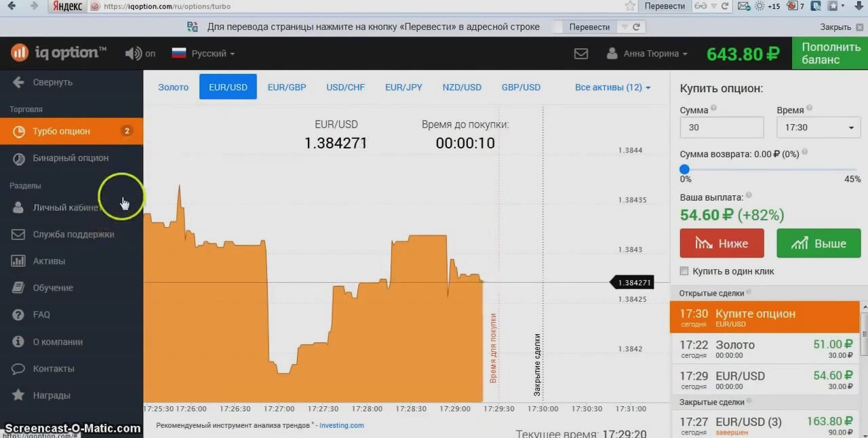
Task: Click the help icon next to Ваша выплата
Action: click(x=749, y=196)
